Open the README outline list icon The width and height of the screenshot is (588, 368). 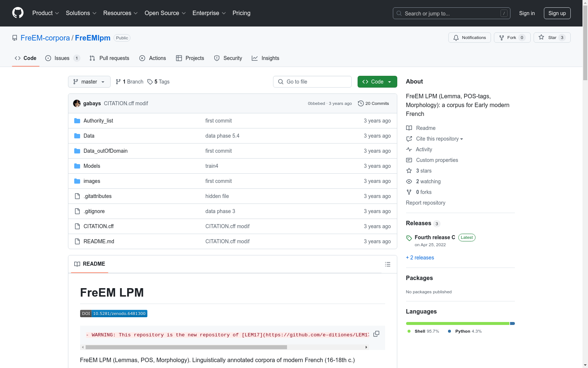click(388, 264)
